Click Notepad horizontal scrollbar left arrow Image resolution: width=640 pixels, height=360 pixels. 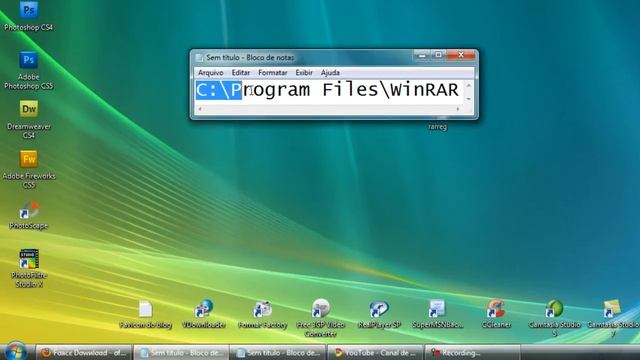[200, 109]
